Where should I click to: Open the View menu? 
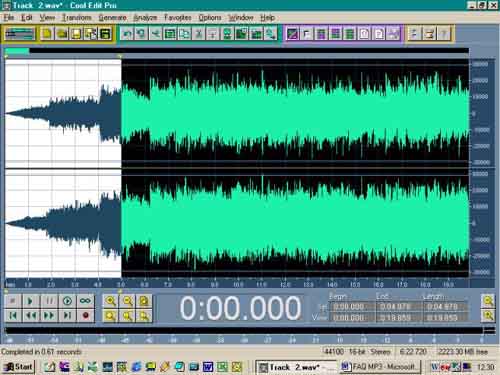pos(47,17)
